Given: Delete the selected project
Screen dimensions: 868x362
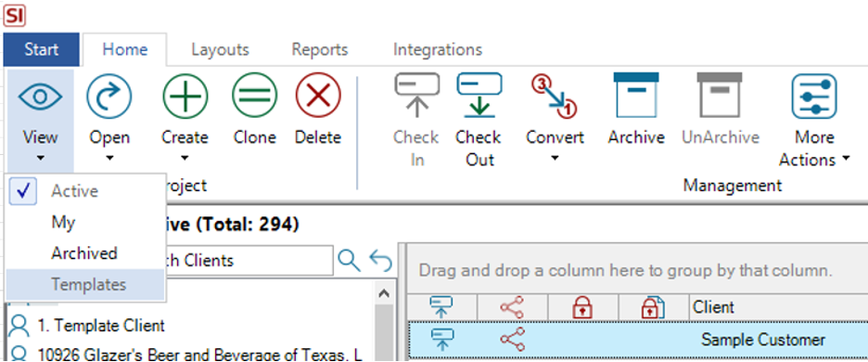Looking at the screenshot, I should (x=318, y=108).
